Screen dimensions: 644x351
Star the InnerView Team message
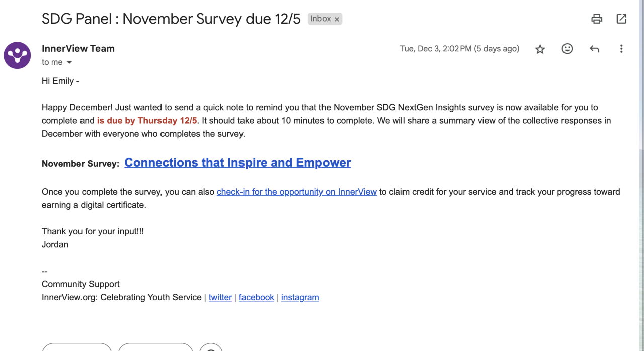point(540,49)
